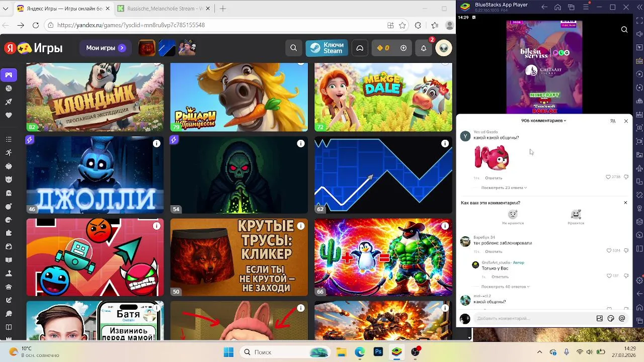Open the browser extensions puzzle icon

click(x=418, y=25)
